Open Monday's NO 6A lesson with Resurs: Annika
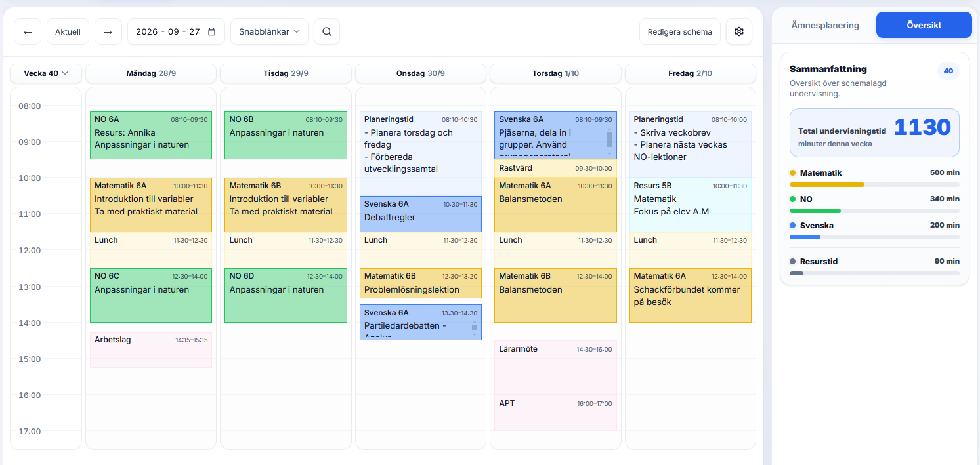The height and width of the screenshot is (465, 980). [x=151, y=135]
